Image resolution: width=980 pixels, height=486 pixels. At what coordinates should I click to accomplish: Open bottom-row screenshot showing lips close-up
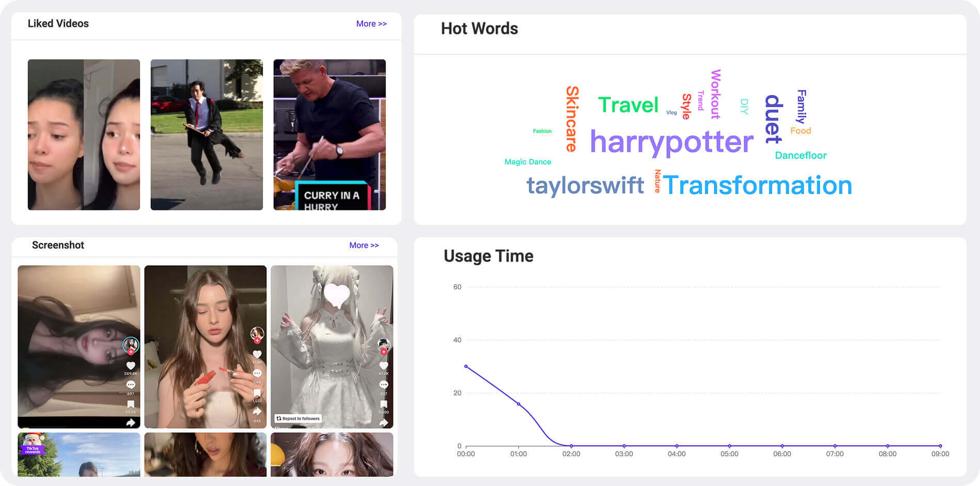[x=206, y=455]
